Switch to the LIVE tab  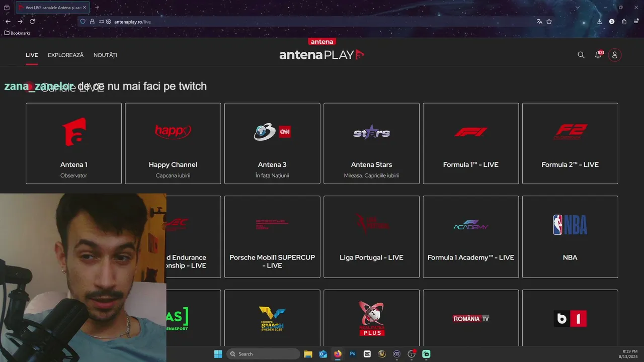click(32, 55)
